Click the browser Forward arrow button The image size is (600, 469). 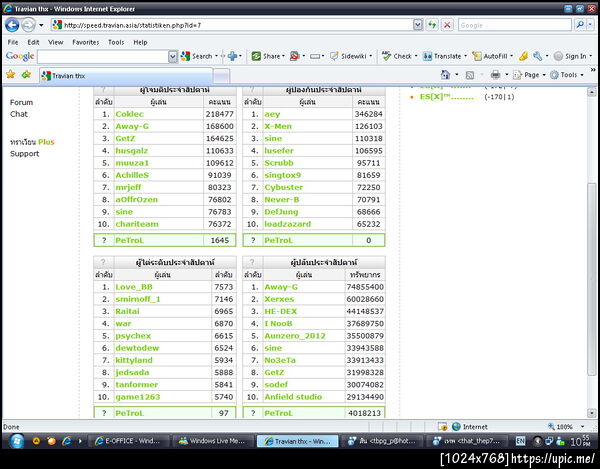[28, 25]
